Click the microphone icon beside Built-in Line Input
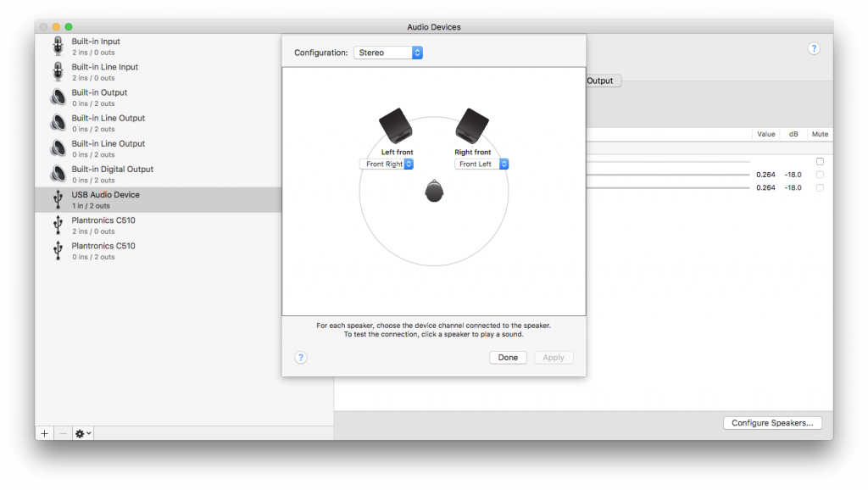 tap(58, 71)
